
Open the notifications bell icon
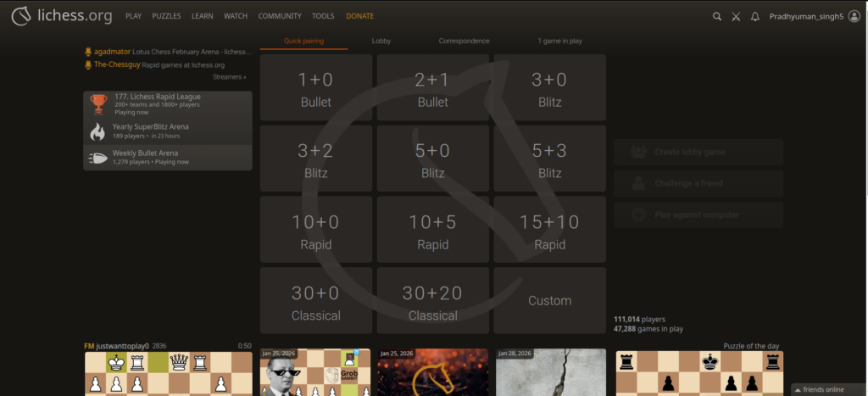click(754, 17)
